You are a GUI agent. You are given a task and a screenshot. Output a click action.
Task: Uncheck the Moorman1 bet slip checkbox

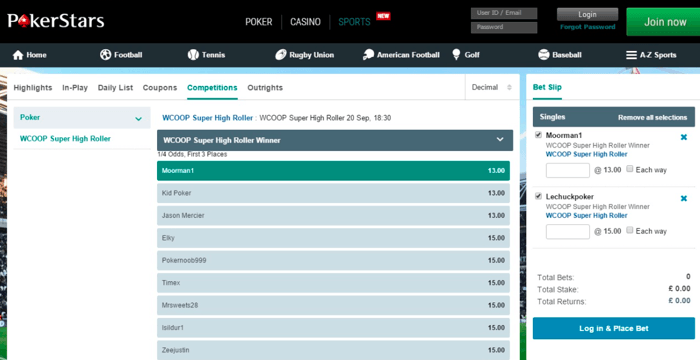[538, 134]
